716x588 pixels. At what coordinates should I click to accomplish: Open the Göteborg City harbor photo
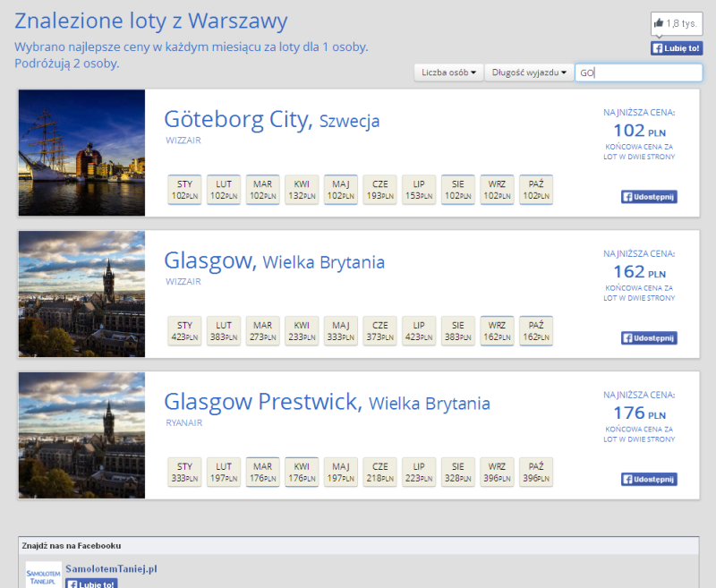[81, 152]
